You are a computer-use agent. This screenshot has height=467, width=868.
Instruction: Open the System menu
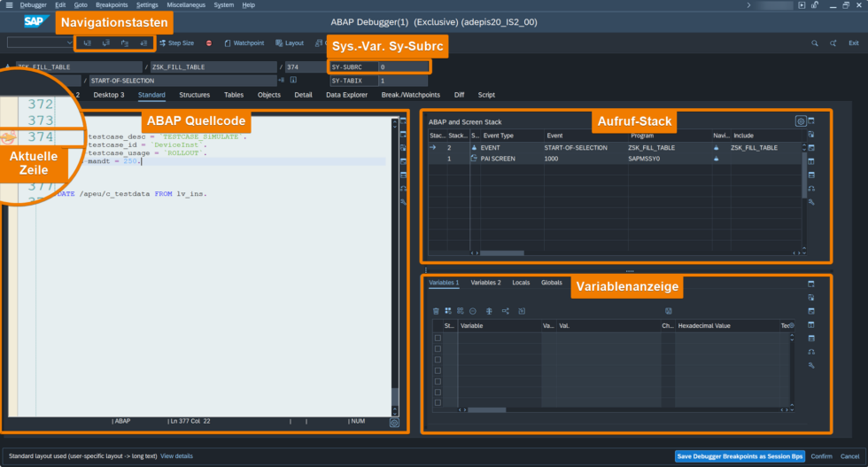tap(223, 5)
